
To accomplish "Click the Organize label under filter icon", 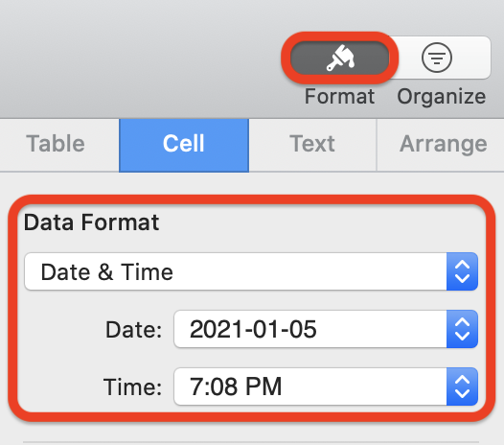I will (x=442, y=97).
